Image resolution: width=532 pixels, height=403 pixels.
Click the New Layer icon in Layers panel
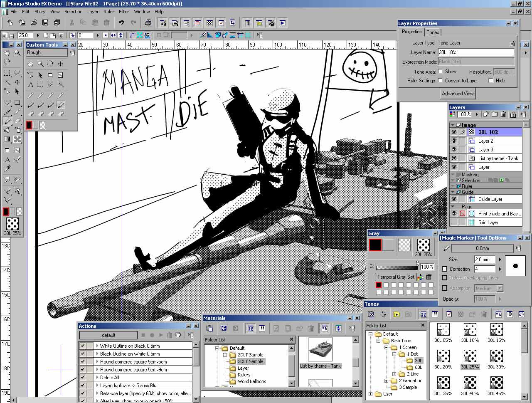point(485,114)
